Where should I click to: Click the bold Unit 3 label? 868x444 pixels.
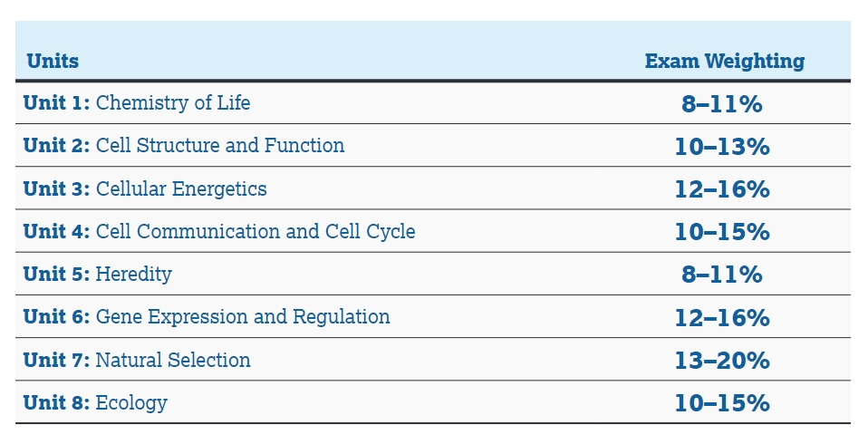tap(56, 188)
